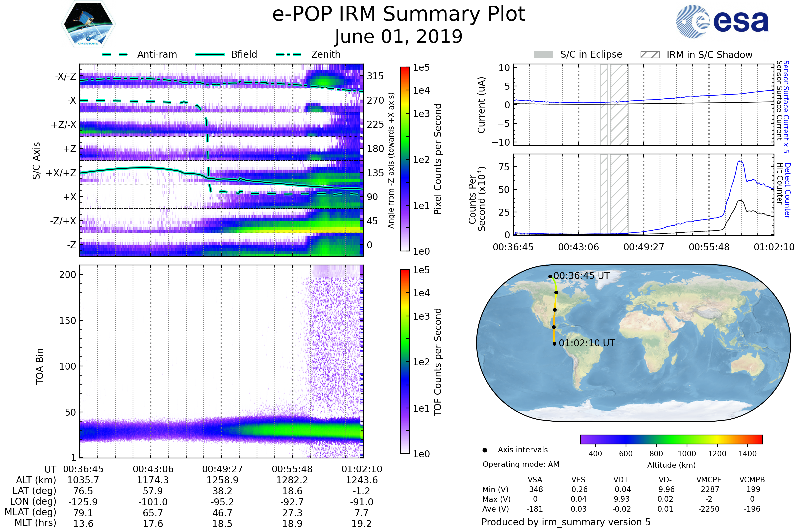This screenshot has width=798, height=532.
Task: Click the TOF Counts per Second colorbar
Action: pos(405,361)
